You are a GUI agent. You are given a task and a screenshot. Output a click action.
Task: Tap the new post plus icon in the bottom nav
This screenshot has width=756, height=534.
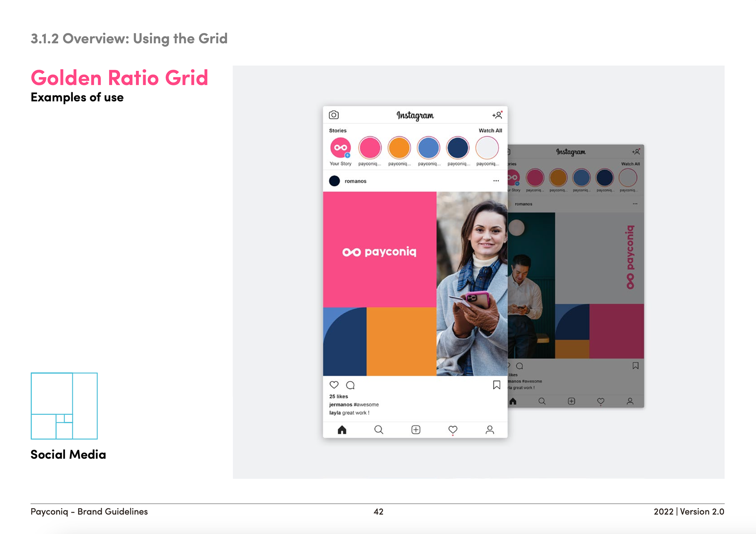[x=416, y=430]
